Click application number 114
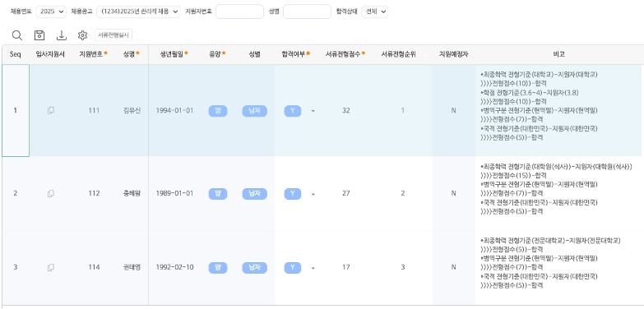Viewport: 644px width, 309px height. click(94, 268)
